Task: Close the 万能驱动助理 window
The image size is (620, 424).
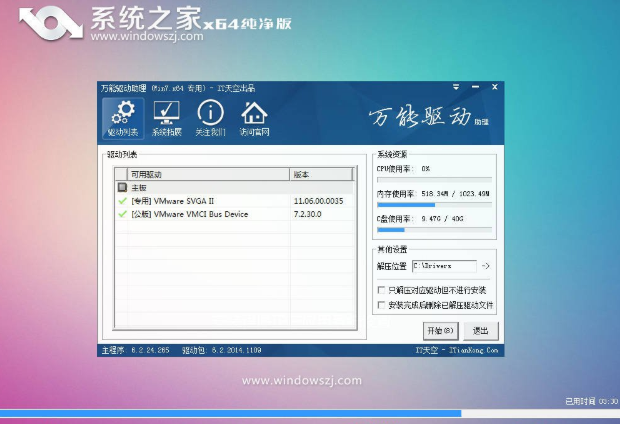Action: (495, 87)
